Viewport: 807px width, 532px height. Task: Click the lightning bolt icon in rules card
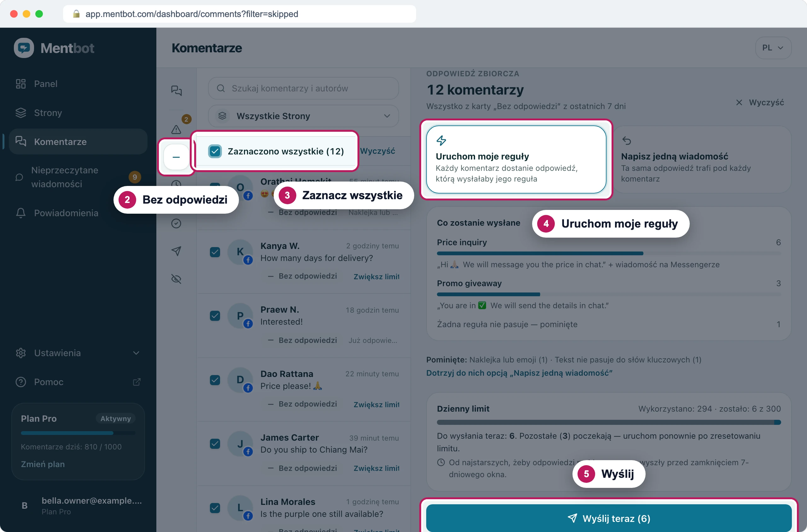[x=441, y=141]
